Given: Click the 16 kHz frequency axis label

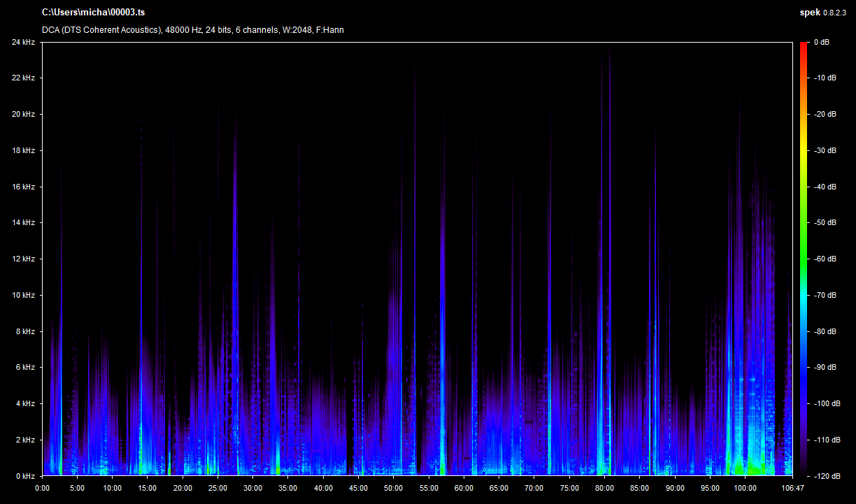Looking at the screenshot, I should pyautogui.click(x=22, y=187).
